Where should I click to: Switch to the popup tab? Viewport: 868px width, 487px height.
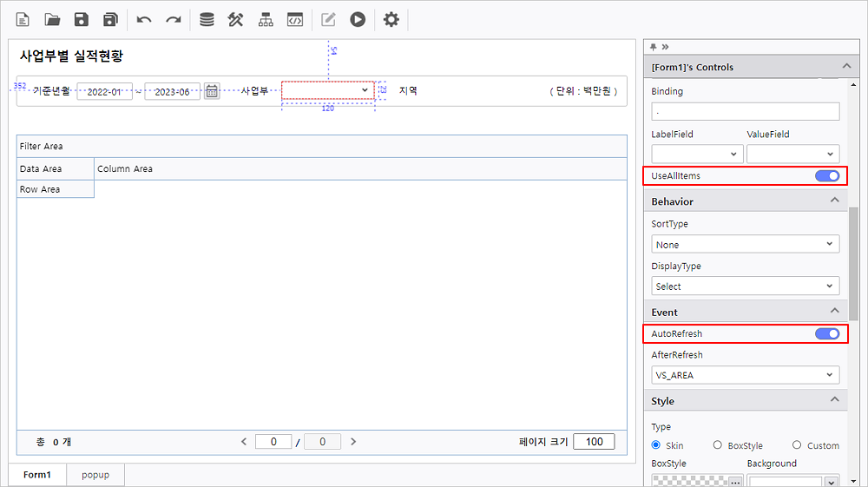(x=95, y=475)
